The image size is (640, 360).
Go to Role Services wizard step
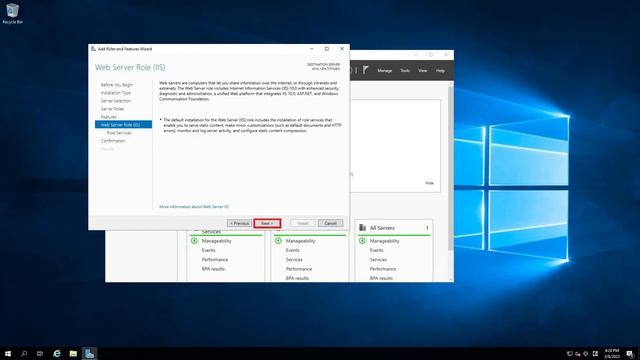119,133
